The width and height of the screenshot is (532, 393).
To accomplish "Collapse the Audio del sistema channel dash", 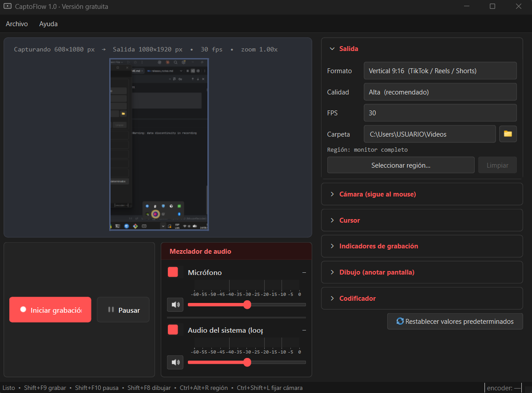I will [304, 330].
